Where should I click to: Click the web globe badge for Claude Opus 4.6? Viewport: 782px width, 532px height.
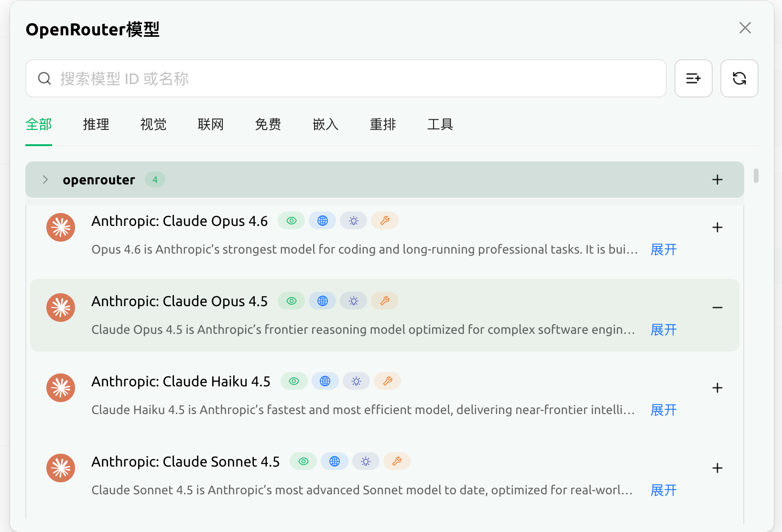tap(323, 221)
